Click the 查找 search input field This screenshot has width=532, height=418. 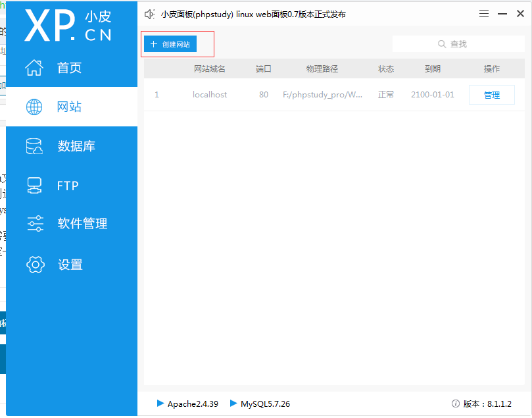458,44
